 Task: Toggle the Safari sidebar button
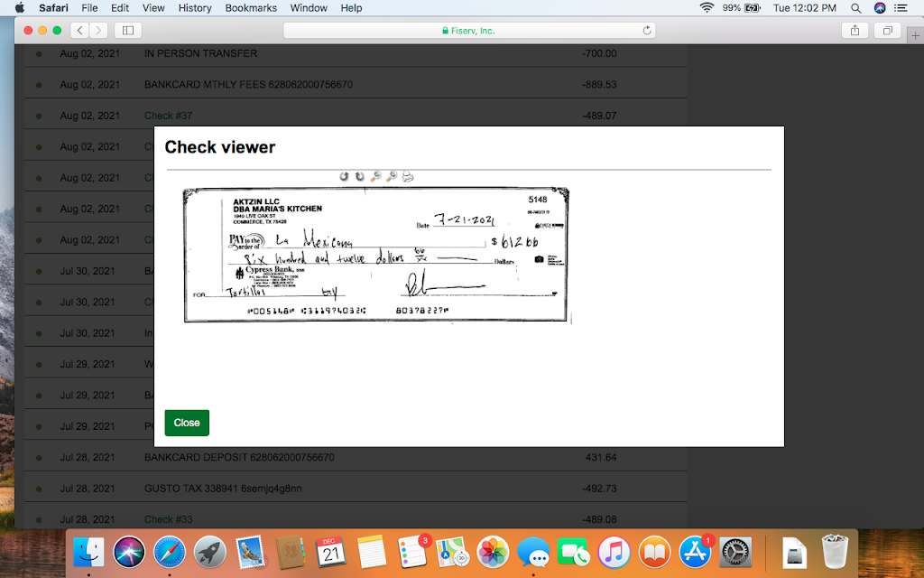[127, 31]
